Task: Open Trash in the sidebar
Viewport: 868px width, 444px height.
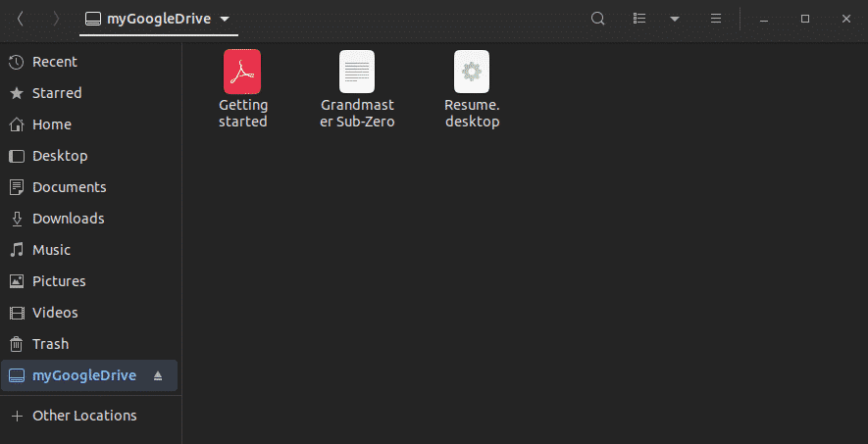Action: tap(91, 344)
